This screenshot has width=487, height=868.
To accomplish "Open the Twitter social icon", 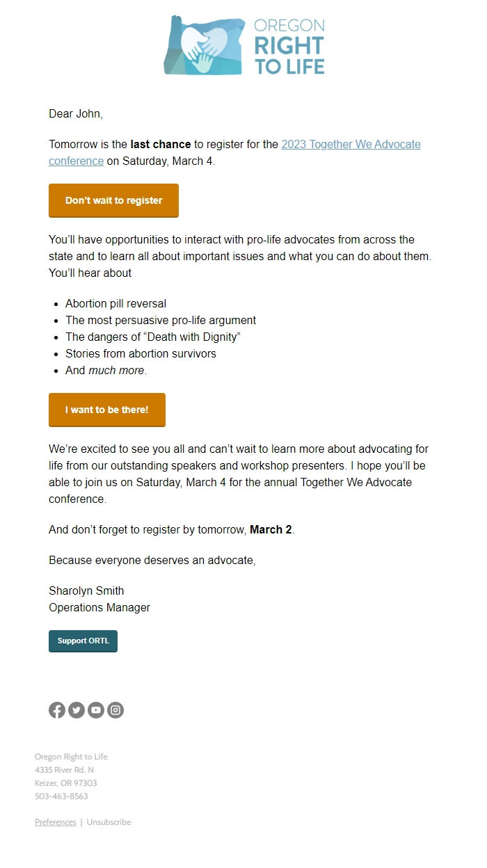I will 77,710.
